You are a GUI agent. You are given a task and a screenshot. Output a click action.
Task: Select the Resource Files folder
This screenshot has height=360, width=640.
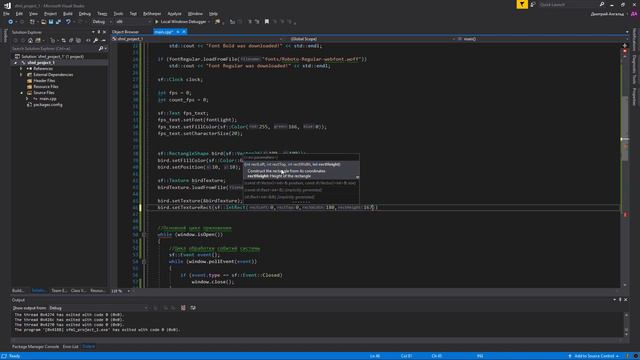[46, 87]
